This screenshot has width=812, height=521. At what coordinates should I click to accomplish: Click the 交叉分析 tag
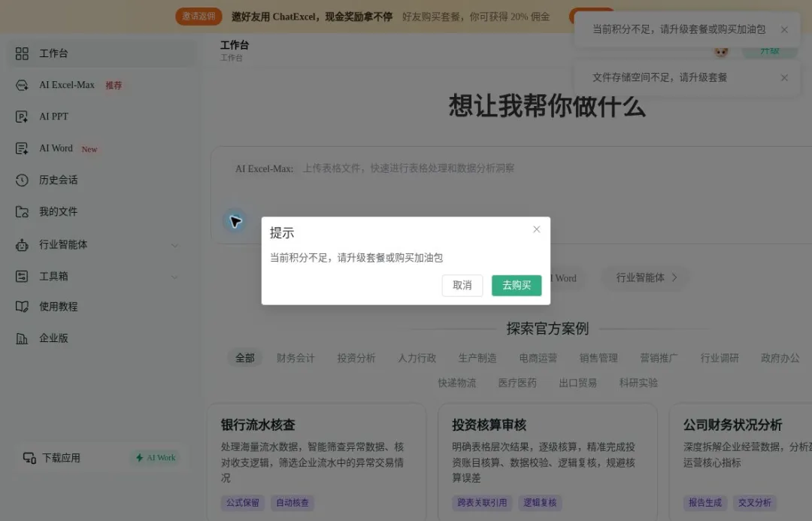[755, 502]
